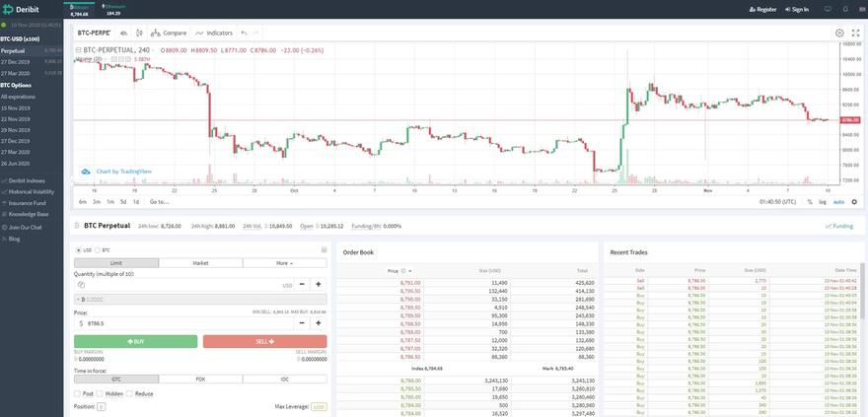Select 27 Dec 2019 future in sidebar
The height and width of the screenshot is (417, 868).
(32, 62)
